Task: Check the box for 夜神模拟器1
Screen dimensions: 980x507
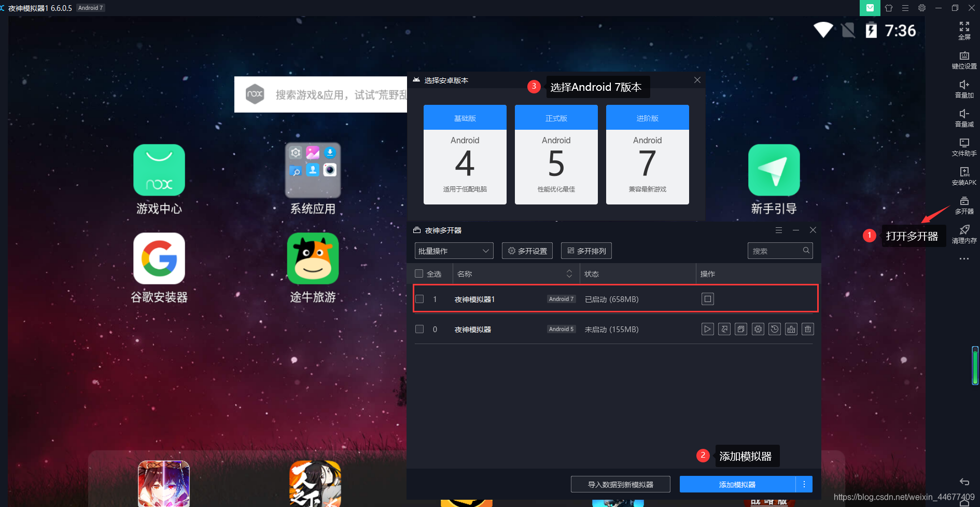Action: 419,299
